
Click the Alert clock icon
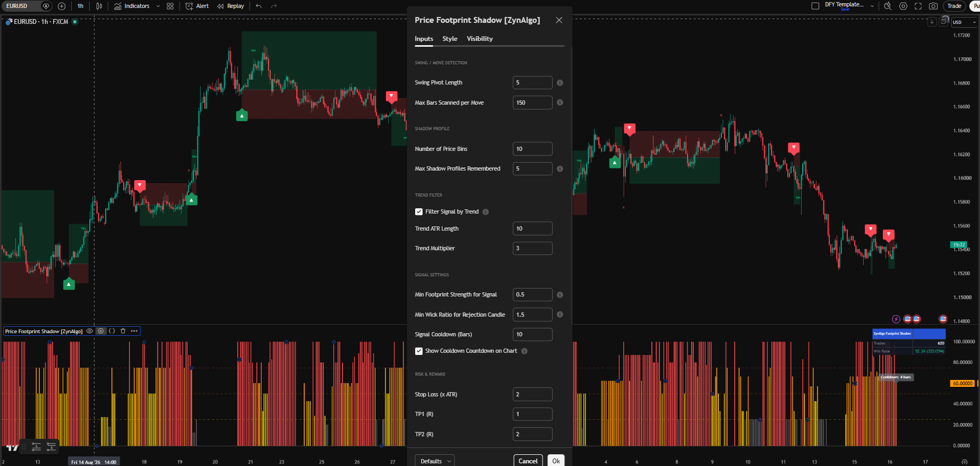click(189, 6)
